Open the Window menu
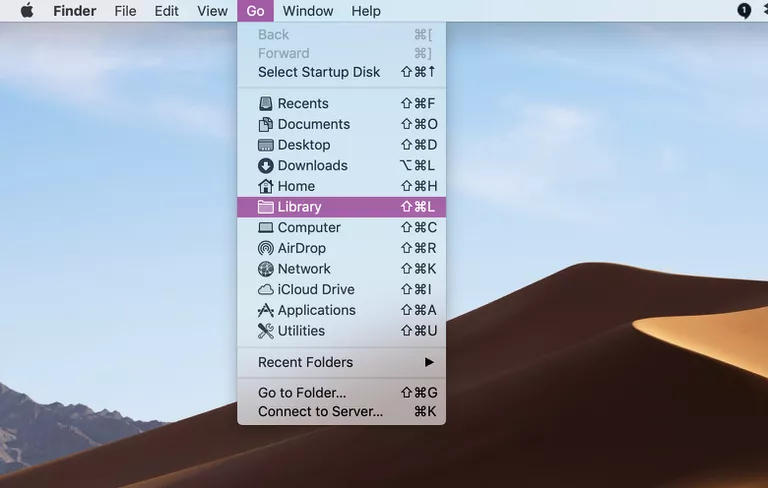The height and width of the screenshot is (488, 768). 308,11
